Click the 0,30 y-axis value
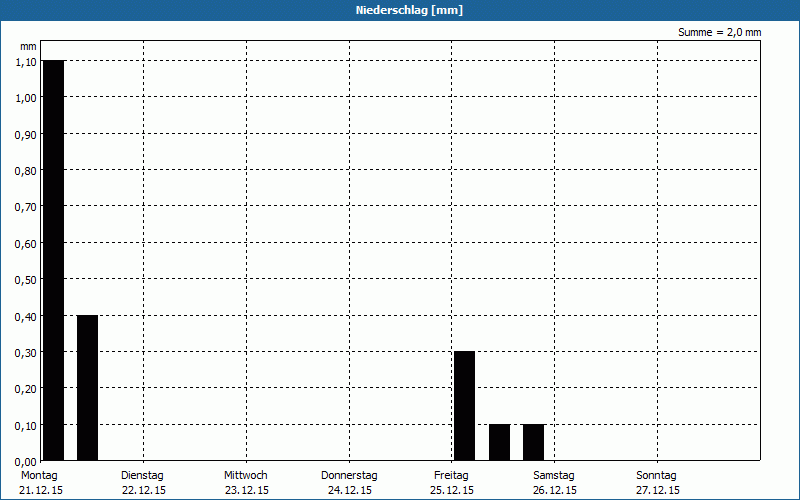The width and height of the screenshot is (800, 500). (x=26, y=353)
